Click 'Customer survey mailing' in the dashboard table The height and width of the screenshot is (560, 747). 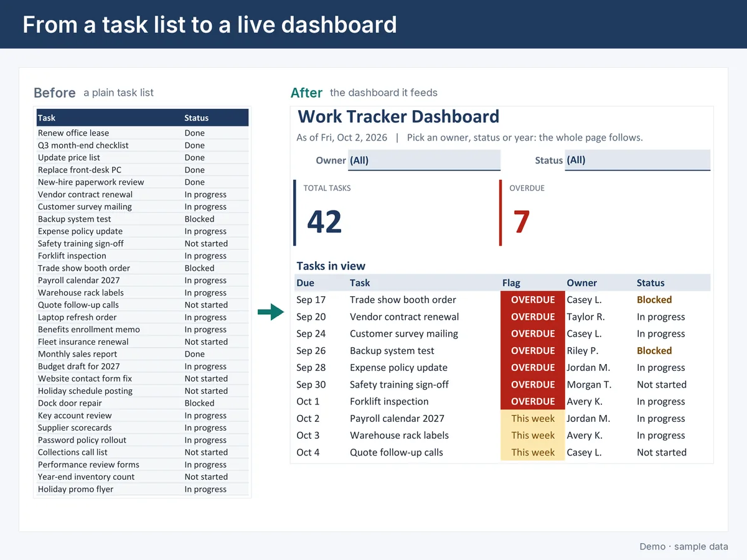pos(403,334)
